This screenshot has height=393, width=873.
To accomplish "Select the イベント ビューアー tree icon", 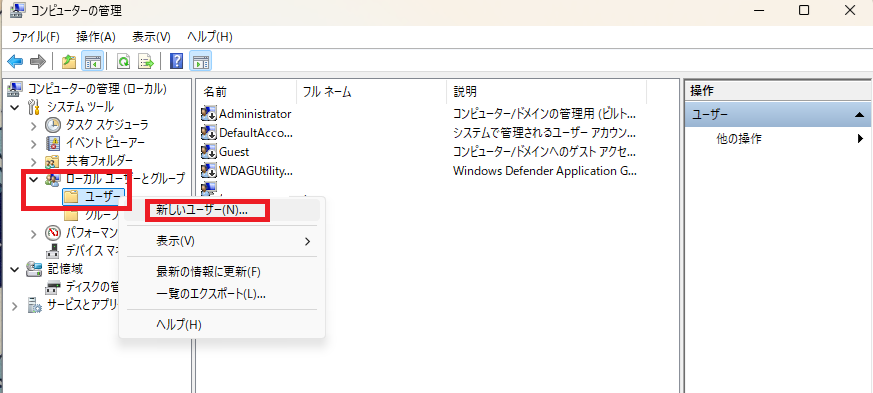I will click(x=53, y=143).
